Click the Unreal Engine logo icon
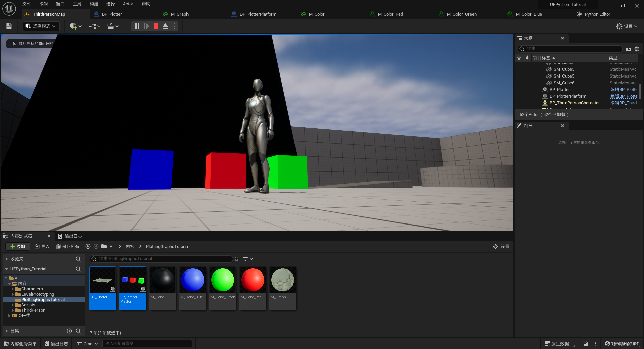This screenshot has width=644, height=349. 9,9
